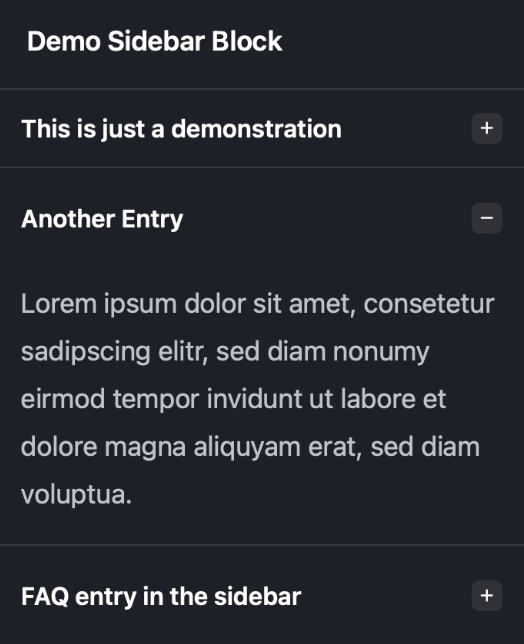Click the word "Lorem" in the paragraph

[59, 304]
